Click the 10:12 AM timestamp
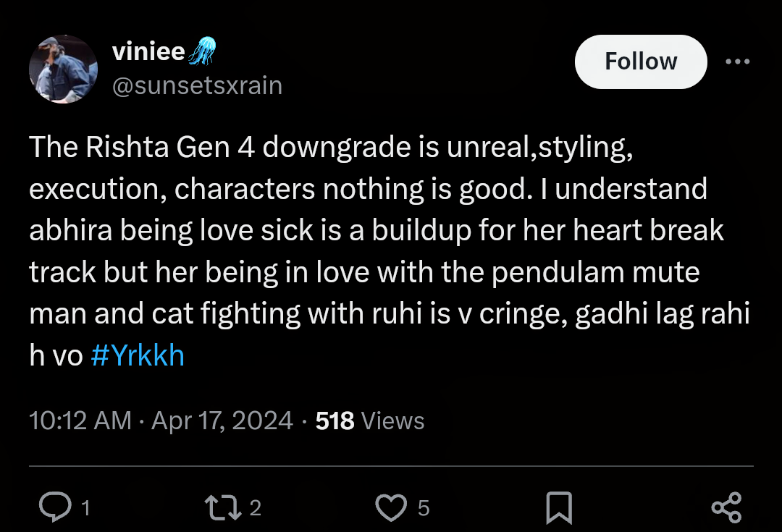 (x=80, y=421)
